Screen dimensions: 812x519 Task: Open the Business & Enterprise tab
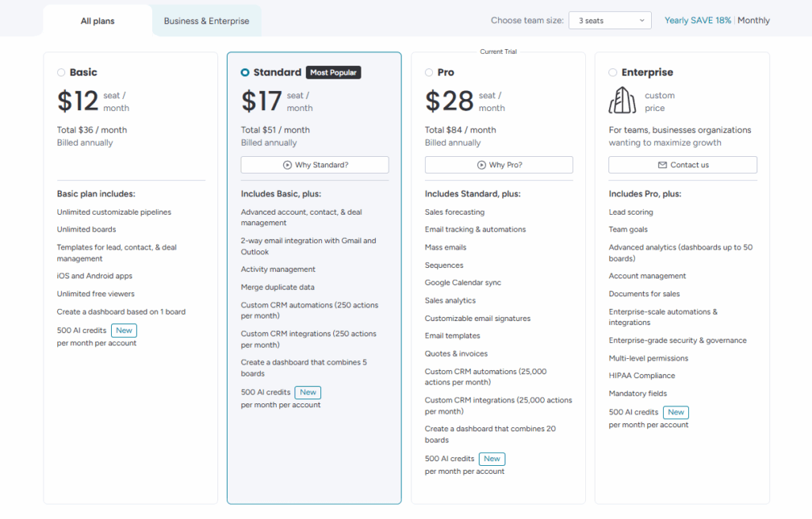[206, 21]
